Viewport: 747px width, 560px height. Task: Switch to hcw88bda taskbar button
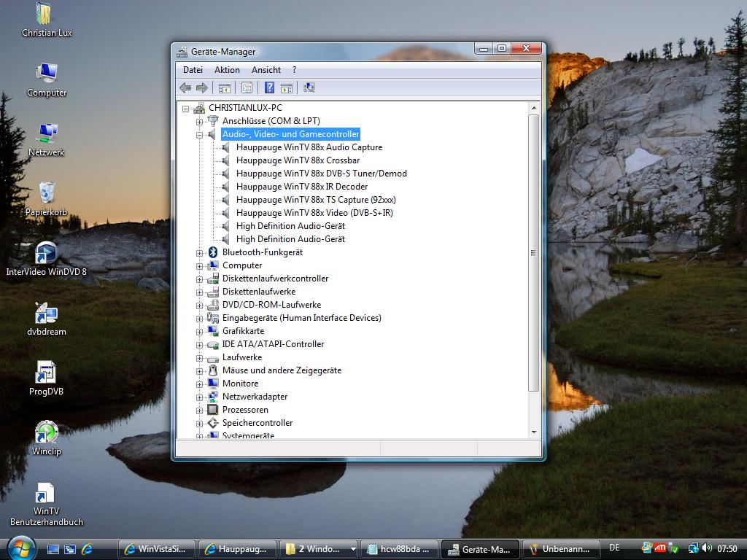point(400,549)
